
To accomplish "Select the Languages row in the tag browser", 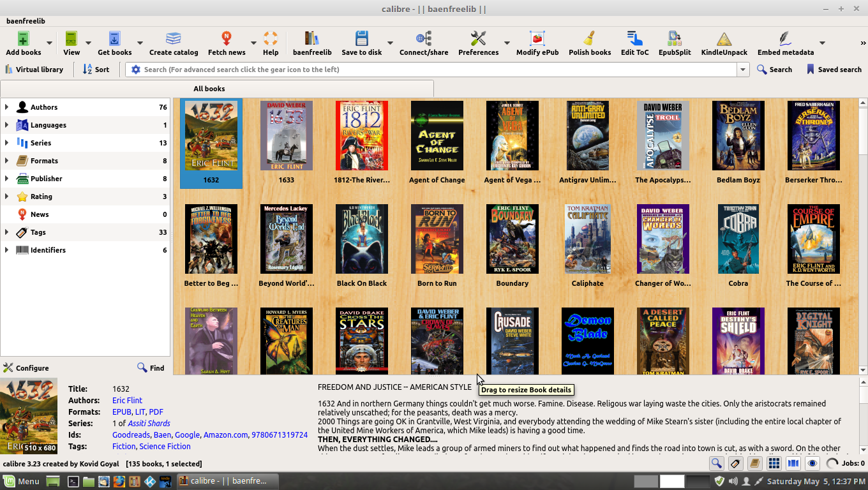I will coord(86,125).
